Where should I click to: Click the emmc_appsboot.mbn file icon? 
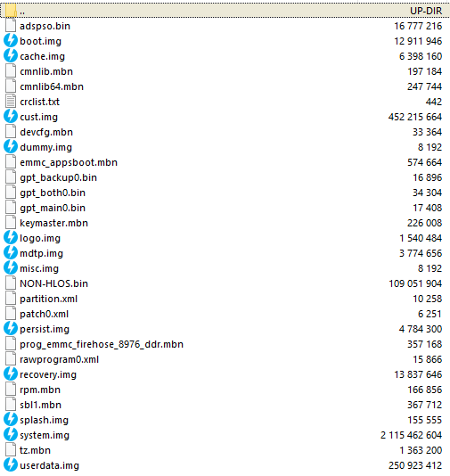coord(11,162)
